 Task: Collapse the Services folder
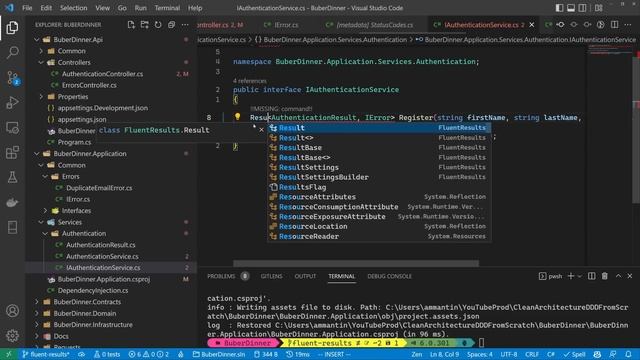[41, 222]
